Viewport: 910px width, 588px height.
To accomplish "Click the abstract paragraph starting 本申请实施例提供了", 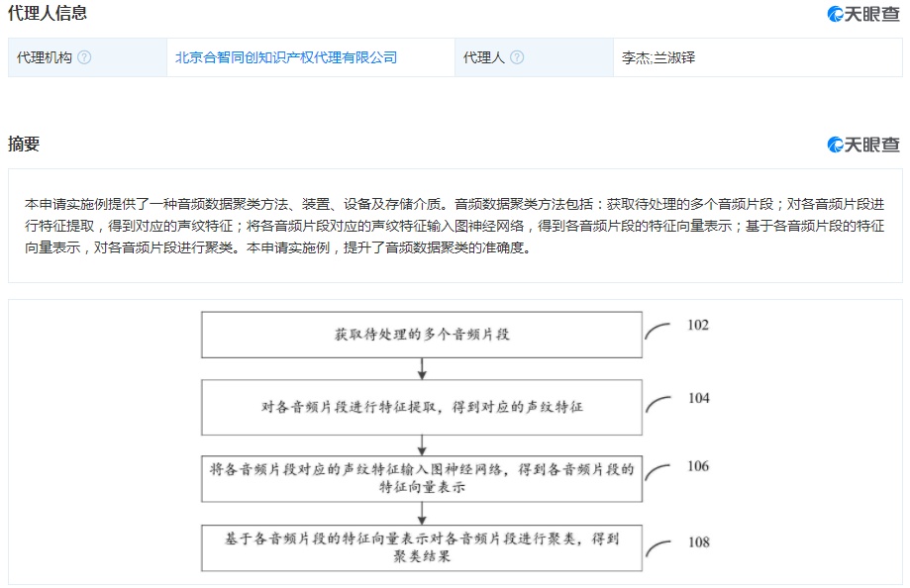I will click(x=455, y=226).
